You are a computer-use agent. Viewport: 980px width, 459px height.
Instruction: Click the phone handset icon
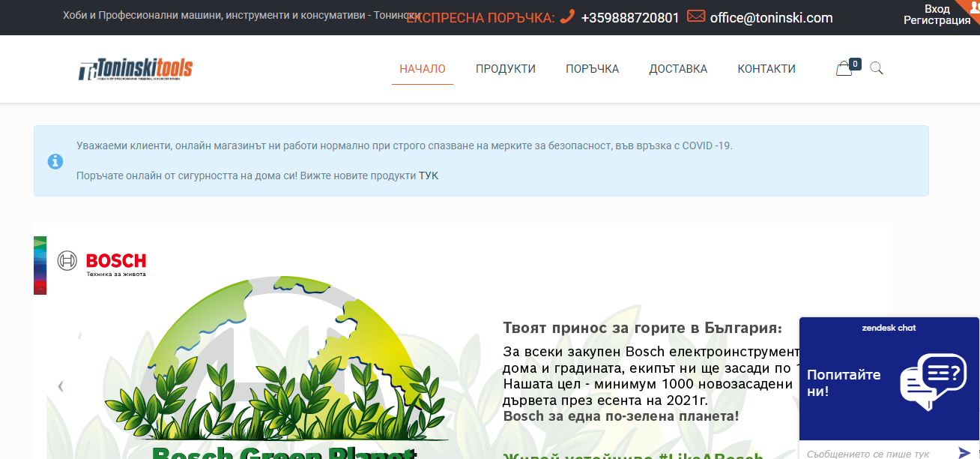[x=567, y=16]
